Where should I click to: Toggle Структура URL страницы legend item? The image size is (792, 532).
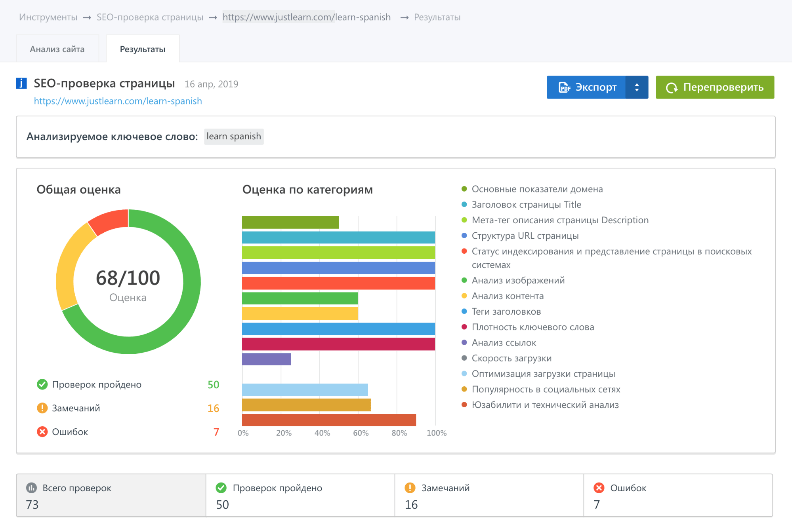click(520, 236)
